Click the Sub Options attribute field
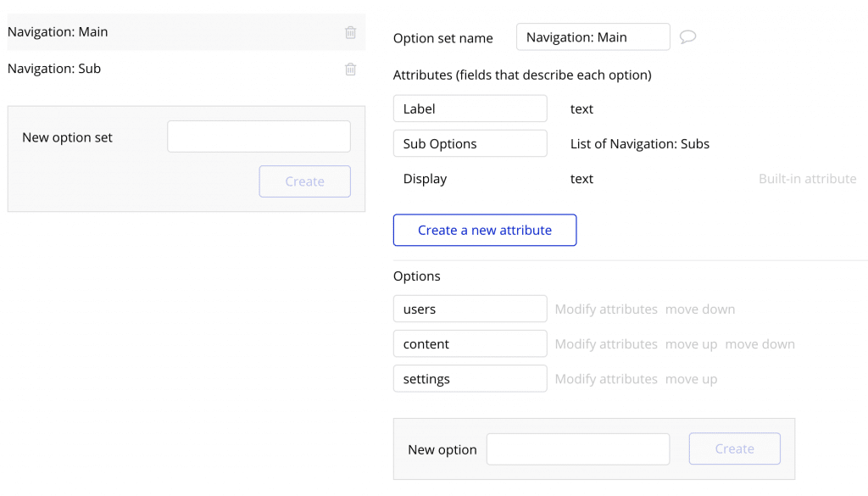This screenshot has width=868, height=496. coord(470,142)
